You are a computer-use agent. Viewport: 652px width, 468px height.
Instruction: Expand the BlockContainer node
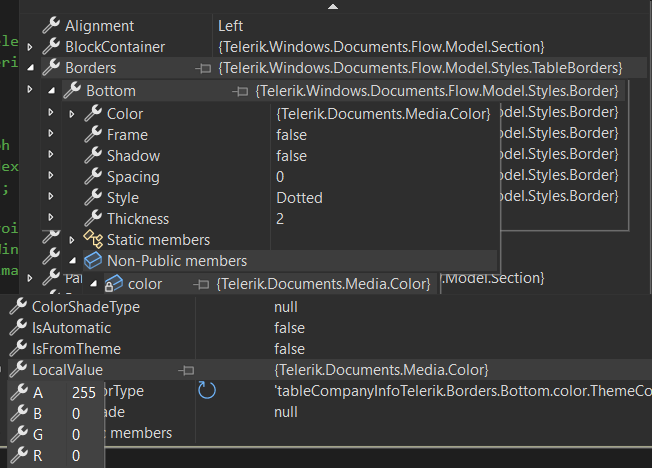(x=29, y=47)
